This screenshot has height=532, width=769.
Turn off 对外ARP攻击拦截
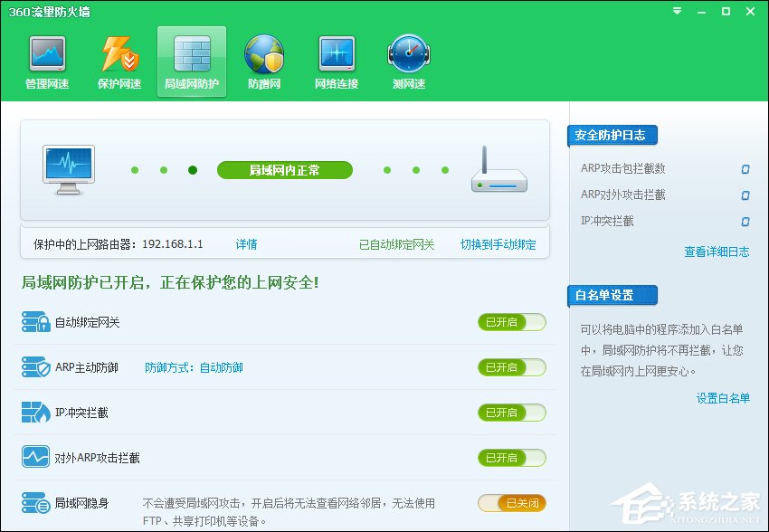tap(511, 458)
